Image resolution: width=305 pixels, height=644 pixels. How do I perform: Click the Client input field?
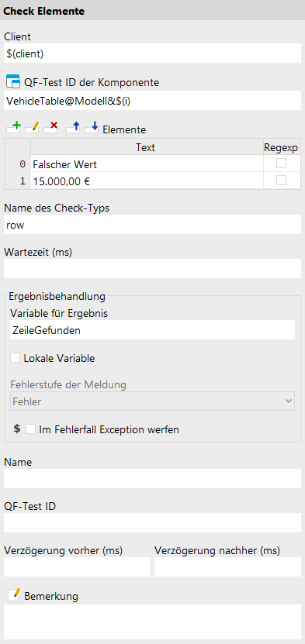point(152,53)
